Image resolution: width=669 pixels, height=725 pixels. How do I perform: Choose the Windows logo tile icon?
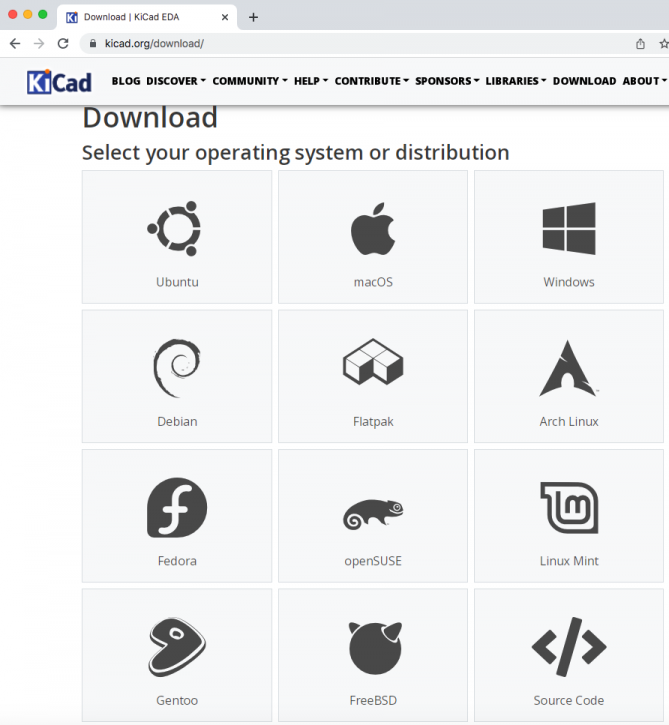pos(569,228)
